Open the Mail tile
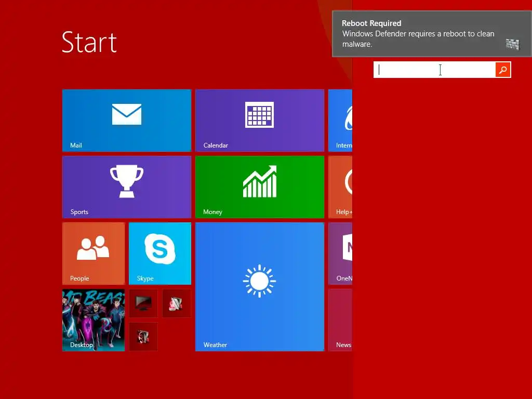This screenshot has height=399, width=532. [127, 120]
